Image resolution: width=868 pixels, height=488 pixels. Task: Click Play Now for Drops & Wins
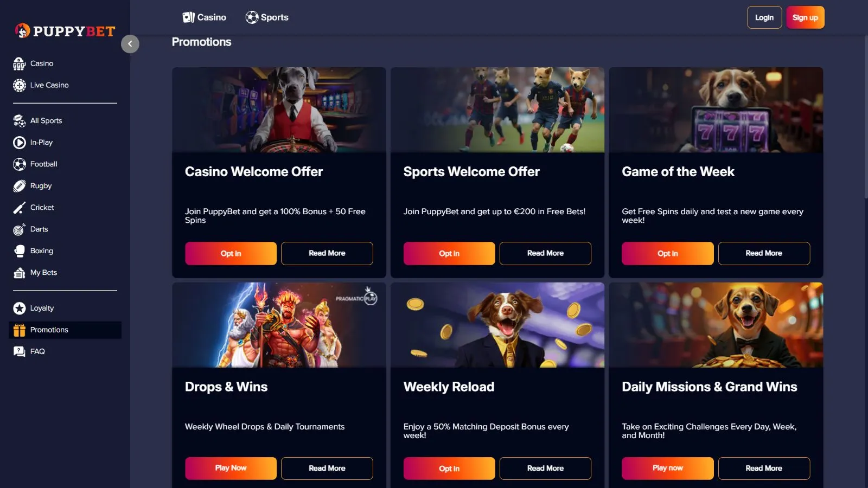pos(231,468)
